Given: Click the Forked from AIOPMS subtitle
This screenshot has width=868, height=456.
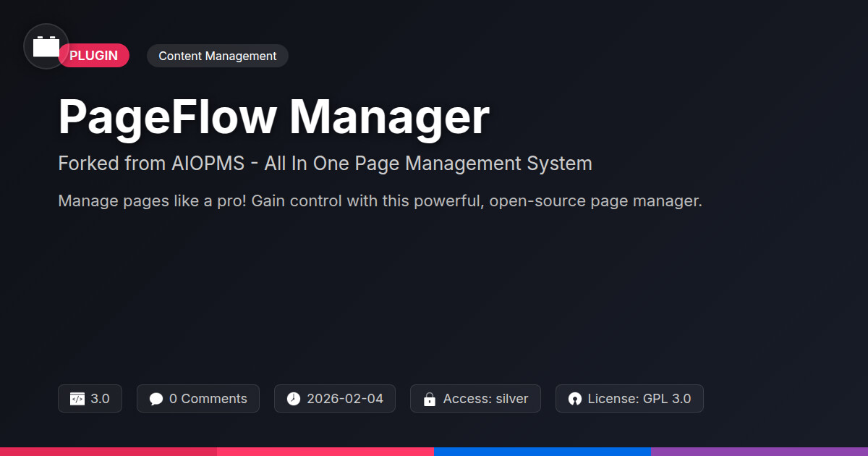Looking at the screenshot, I should click(x=325, y=164).
